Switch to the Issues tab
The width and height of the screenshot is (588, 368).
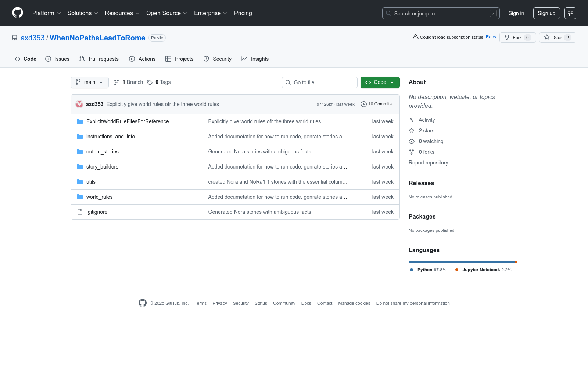click(57, 59)
